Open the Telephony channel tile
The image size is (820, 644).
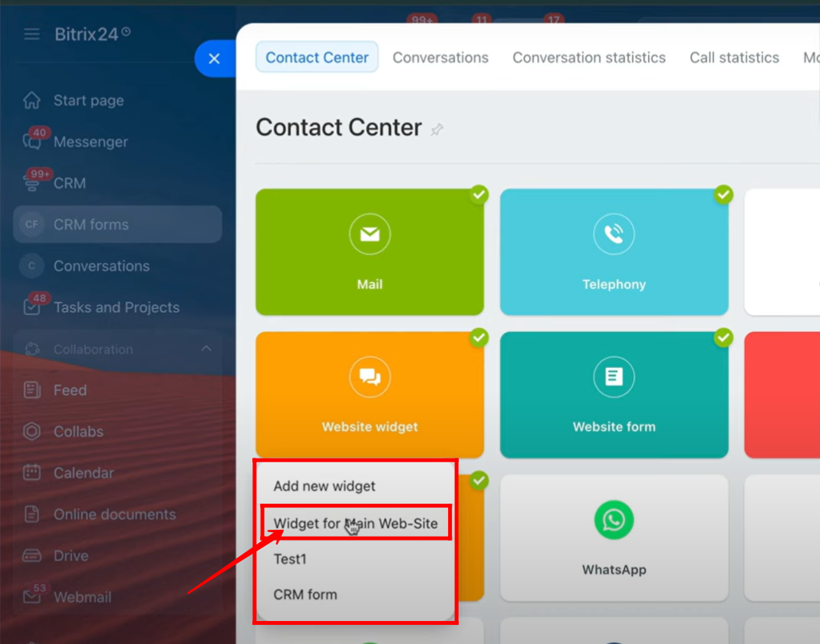[614, 252]
